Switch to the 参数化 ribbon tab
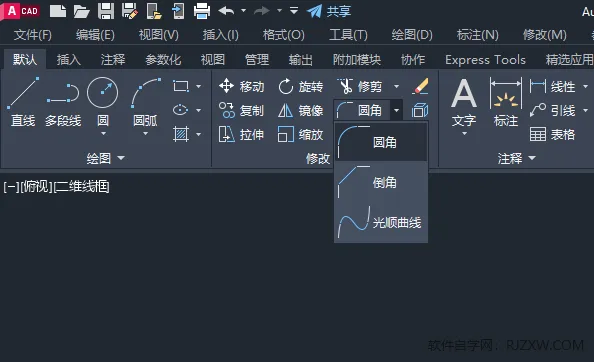The image size is (594, 362). [163, 59]
